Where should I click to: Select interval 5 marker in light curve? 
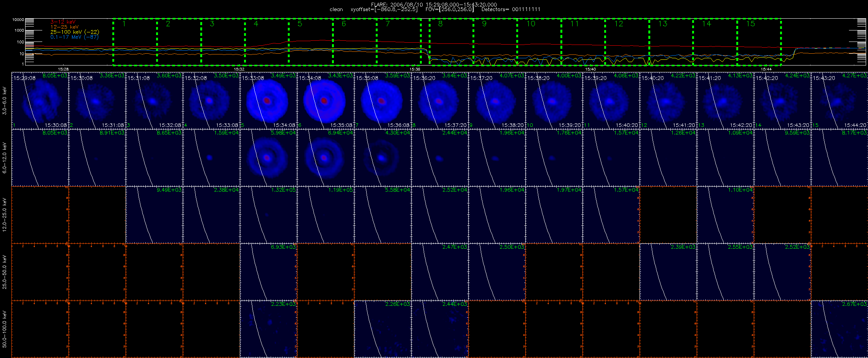point(300,24)
